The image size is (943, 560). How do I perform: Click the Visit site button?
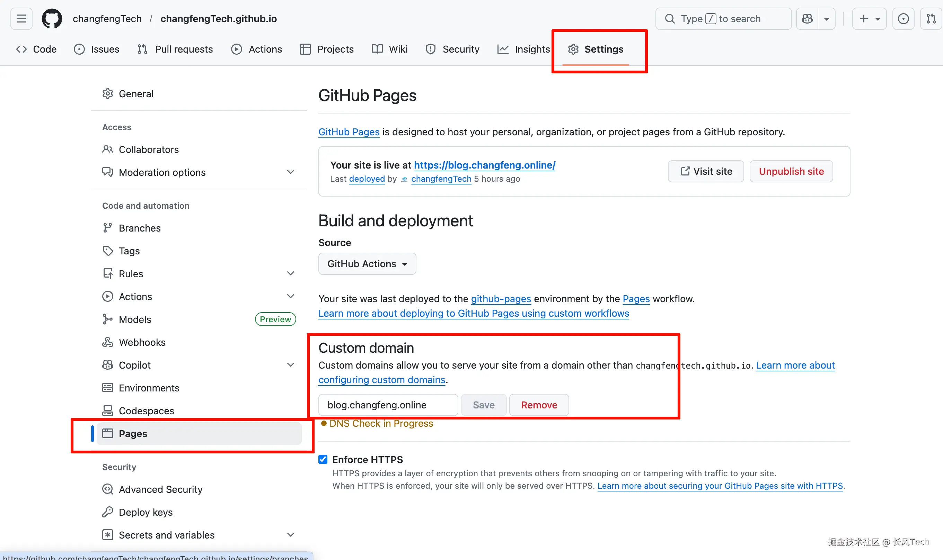(706, 171)
